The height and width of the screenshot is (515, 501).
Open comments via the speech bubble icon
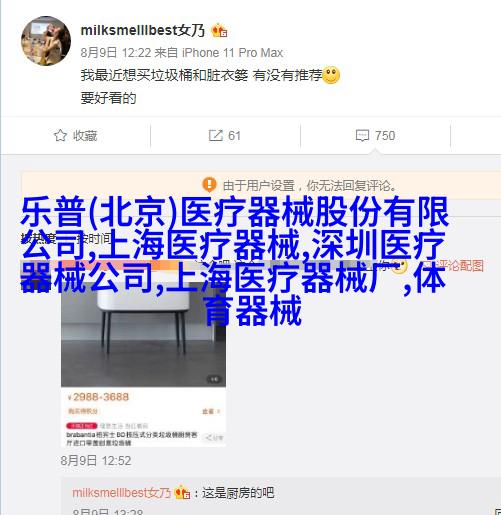click(362, 136)
